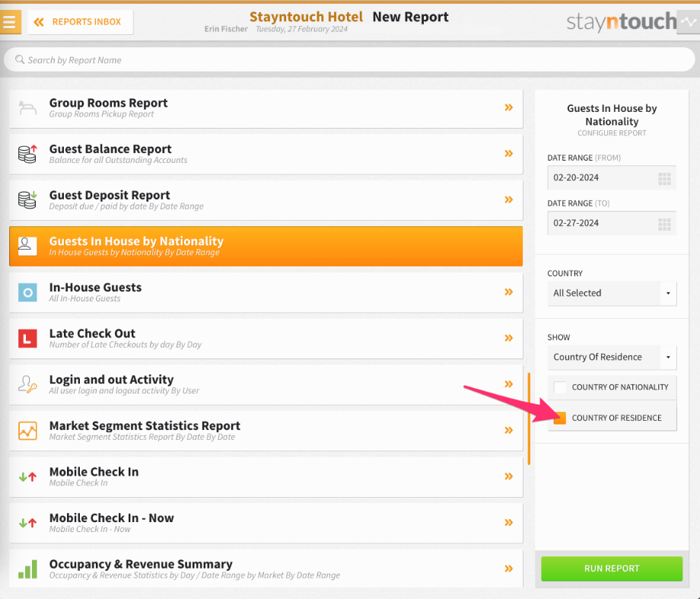Click the Date Range From field 02-20-2024
The image size is (700, 599).
612,177
